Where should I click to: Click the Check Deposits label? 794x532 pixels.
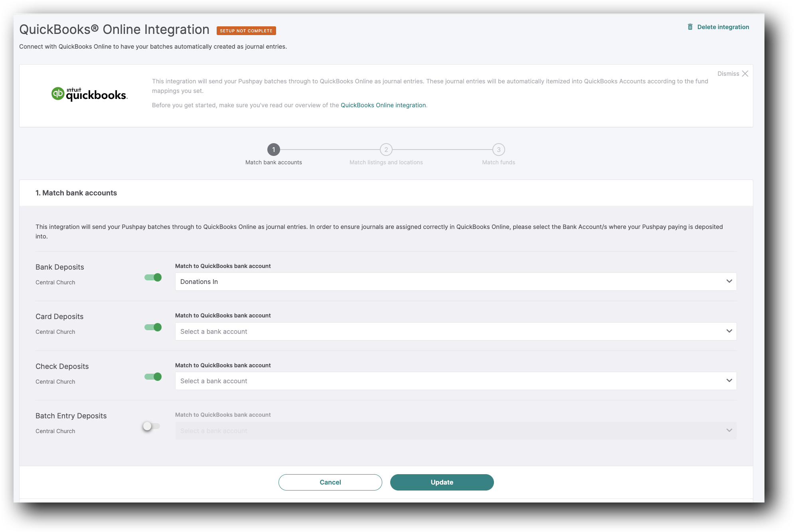(62, 366)
